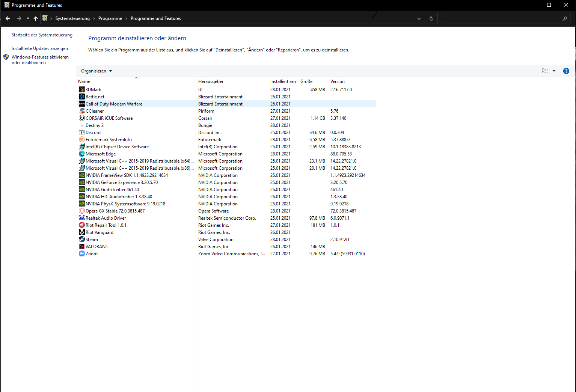Click the 1,14 GB size cell
The height and width of the screenshot is (392, 576).
[318, 118]
